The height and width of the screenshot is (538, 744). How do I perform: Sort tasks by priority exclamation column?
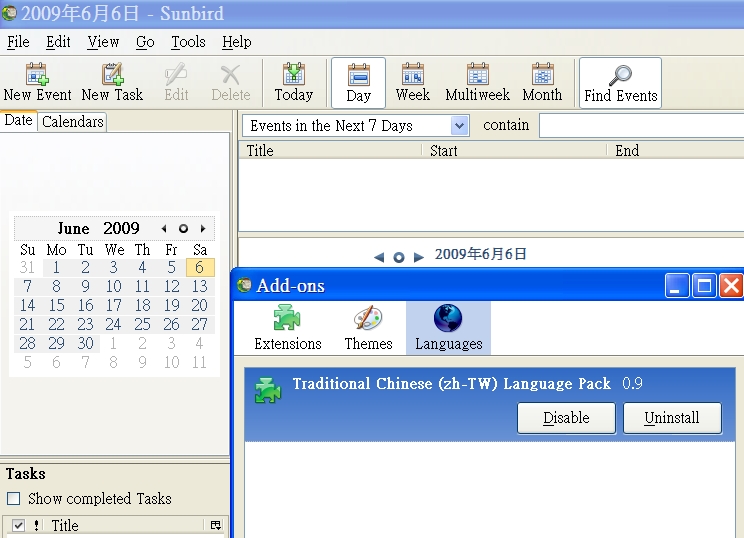(37, 525)
